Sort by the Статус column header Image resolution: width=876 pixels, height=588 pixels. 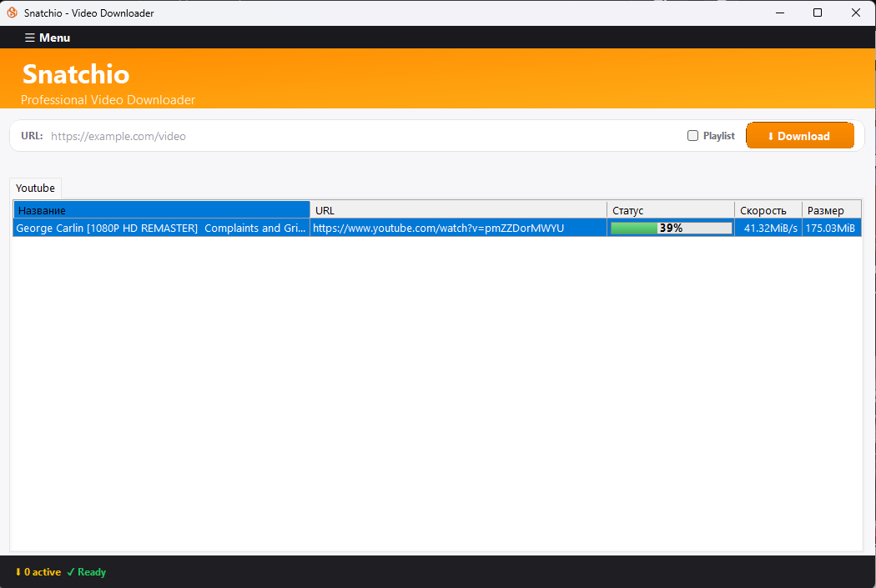pyautogui.click(x=670, y=210)
